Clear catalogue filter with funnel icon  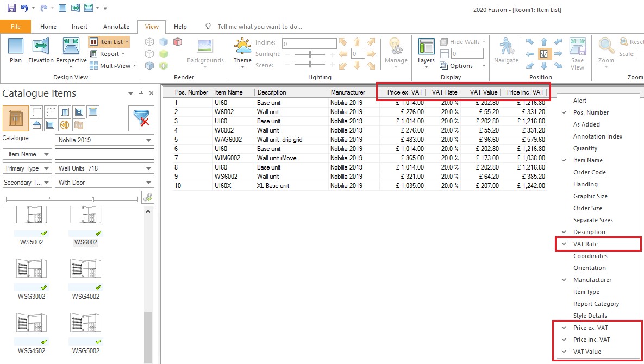pyautogui.click(x=141, y=118)
